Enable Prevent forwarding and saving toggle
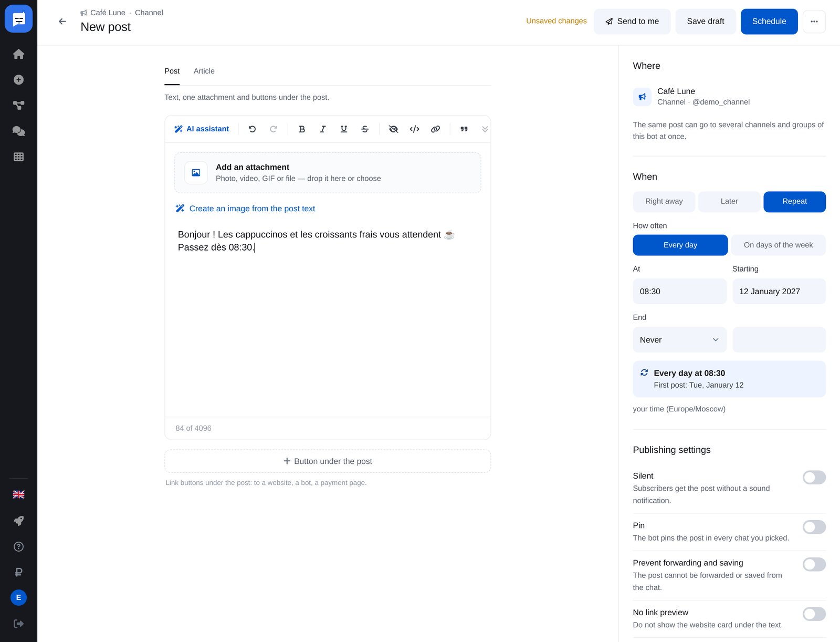Viewport: 840px width, 642px height. 814,564
